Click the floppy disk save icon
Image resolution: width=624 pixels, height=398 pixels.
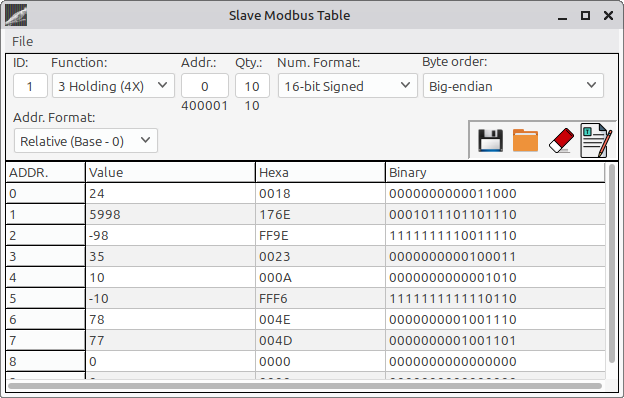490,140
